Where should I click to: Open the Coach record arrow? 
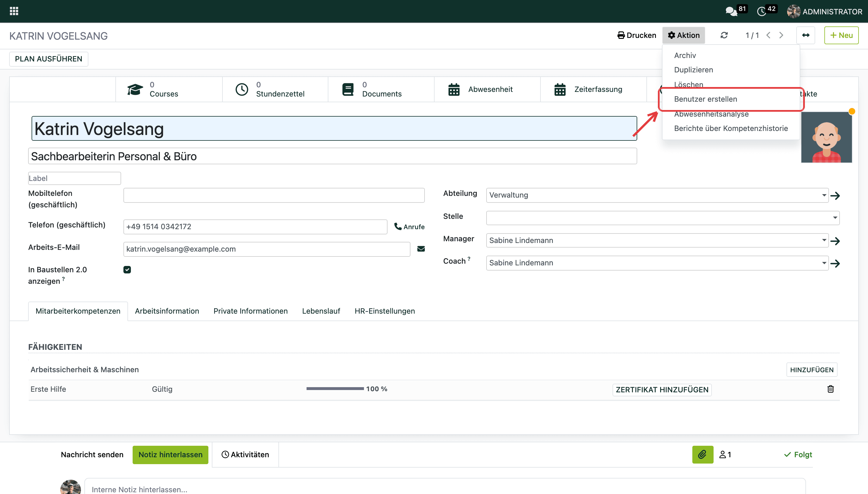(835, 263)
